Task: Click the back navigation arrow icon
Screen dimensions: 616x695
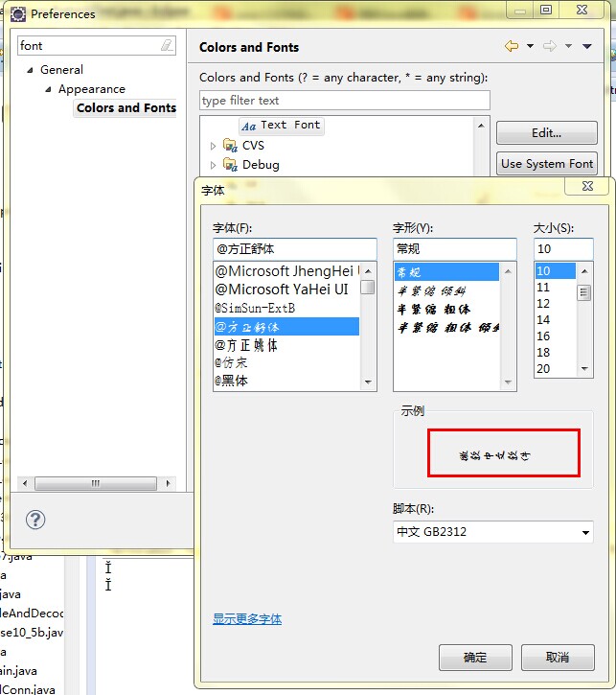Action: point(512,47)
